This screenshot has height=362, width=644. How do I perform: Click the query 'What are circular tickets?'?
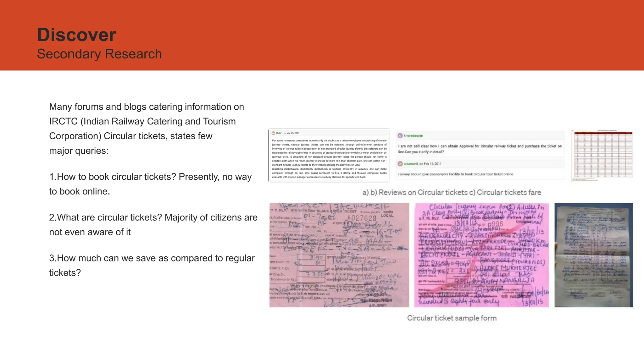click(x=153, y=225)
